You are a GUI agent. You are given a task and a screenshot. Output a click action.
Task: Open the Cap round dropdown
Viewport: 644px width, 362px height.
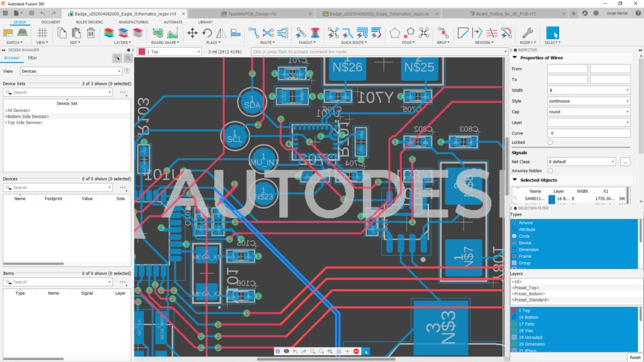(589, 112)
